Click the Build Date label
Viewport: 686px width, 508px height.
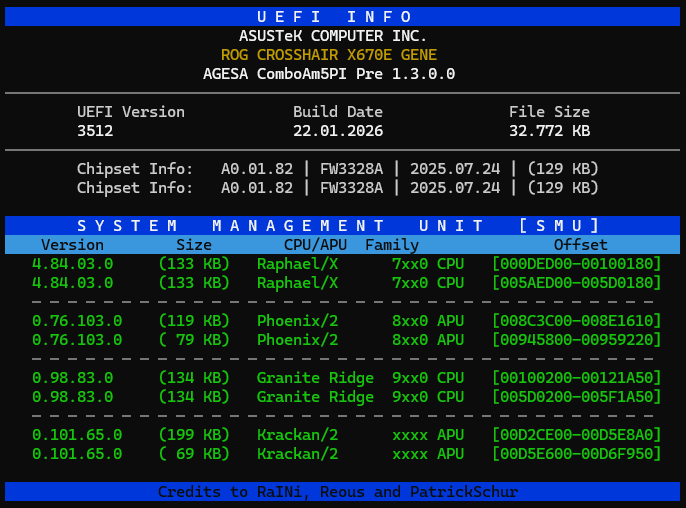tap(338, 112)
